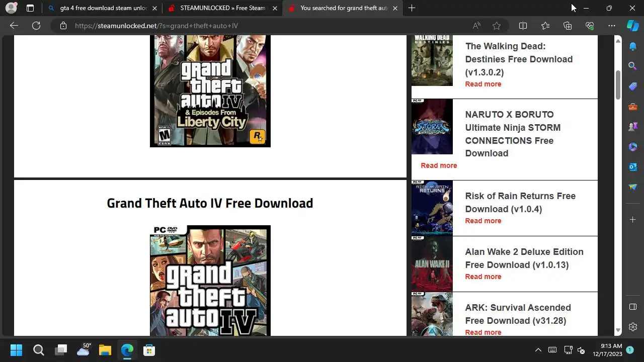Click the browser Back arrow
Image resolution: width=644 pixels, height=362 pixels.
pos(14,26)
